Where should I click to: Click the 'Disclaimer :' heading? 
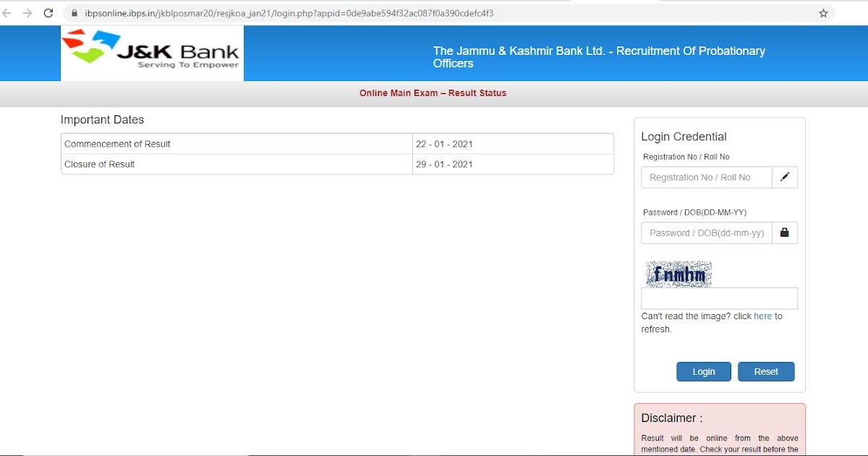click(x=671, y=418)
